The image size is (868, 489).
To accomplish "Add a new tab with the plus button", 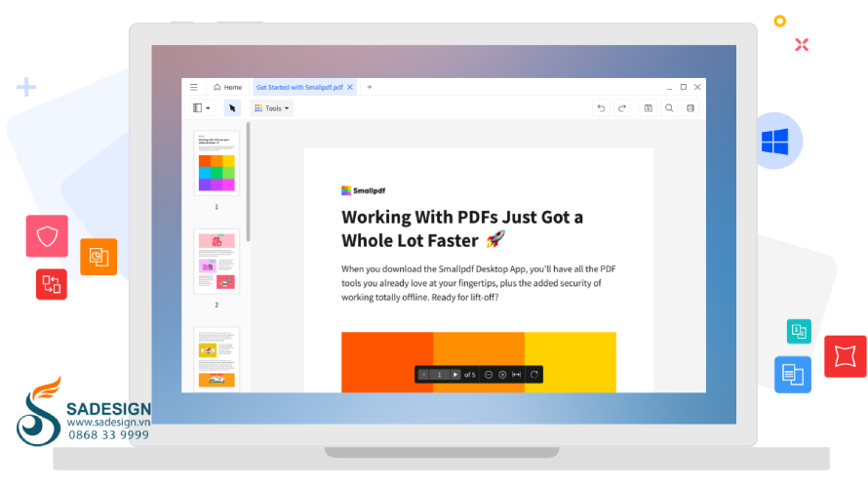I will [x=370, y=87].
